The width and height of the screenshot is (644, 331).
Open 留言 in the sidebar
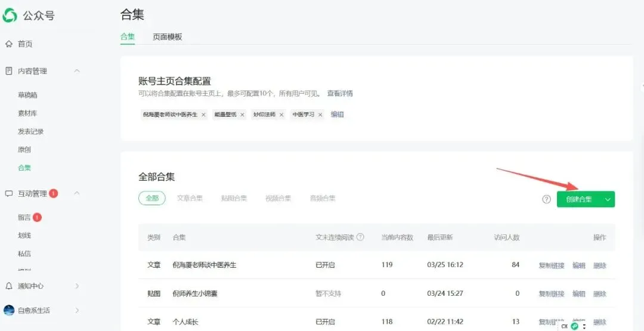(x=24, y=217)
